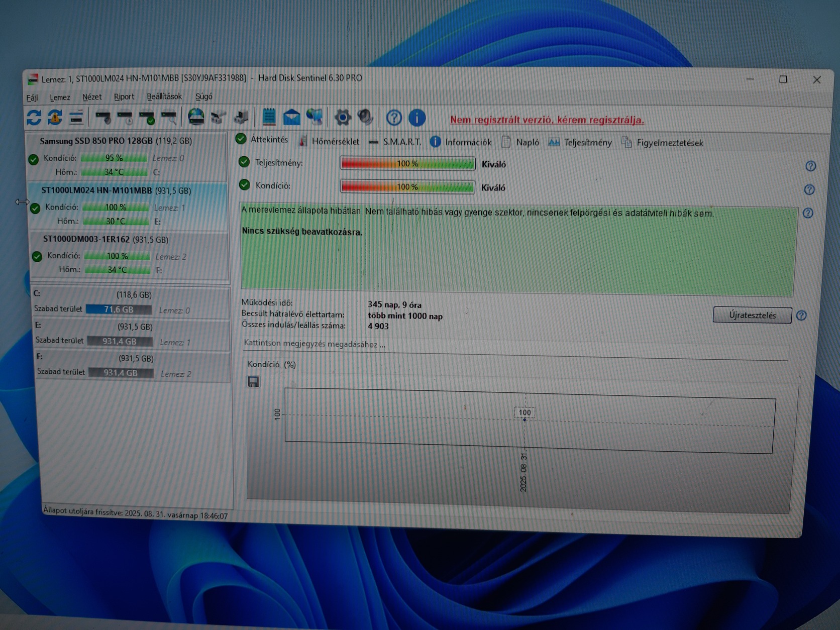Click the help icon next to Újratesztelés
840x630 pixels.
801,315
